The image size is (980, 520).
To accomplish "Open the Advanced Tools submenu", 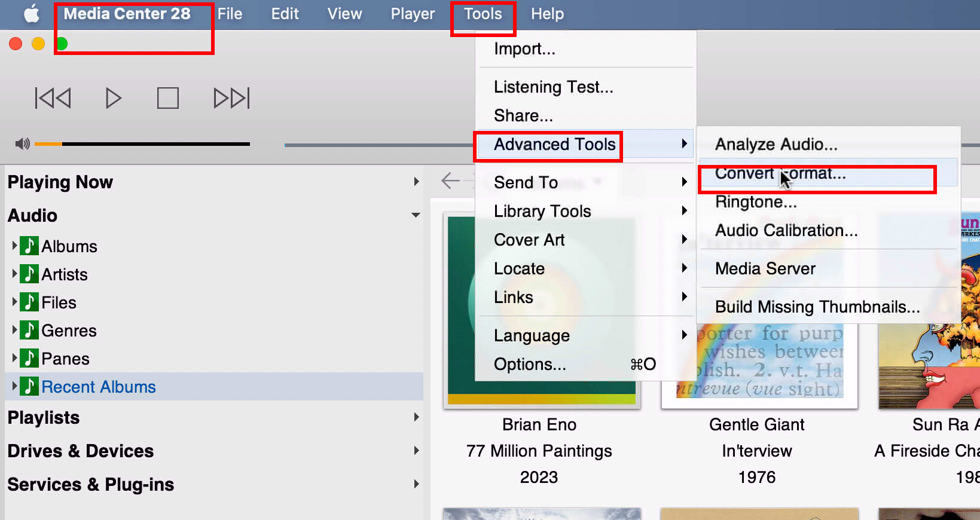I will pos(586,145).
